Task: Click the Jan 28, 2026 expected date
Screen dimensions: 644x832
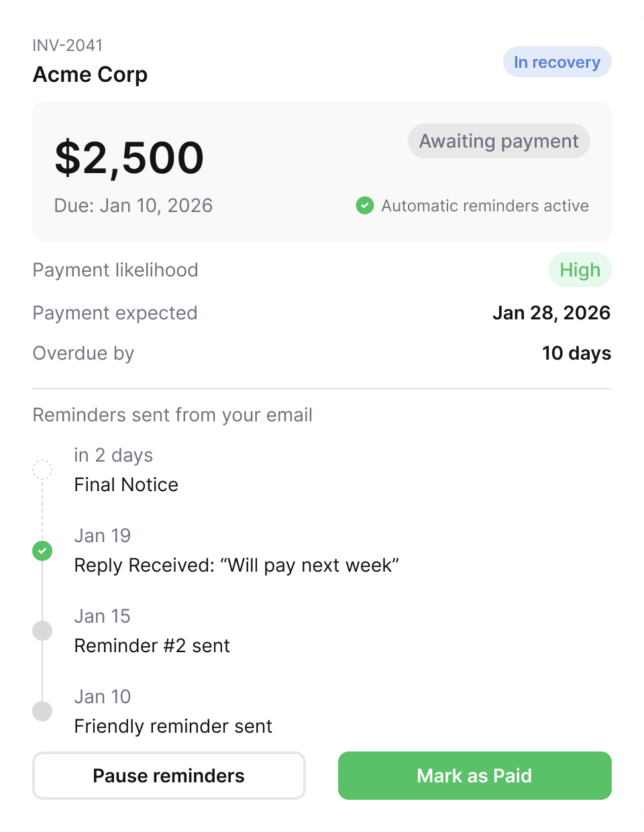Action: coord(551,313)
